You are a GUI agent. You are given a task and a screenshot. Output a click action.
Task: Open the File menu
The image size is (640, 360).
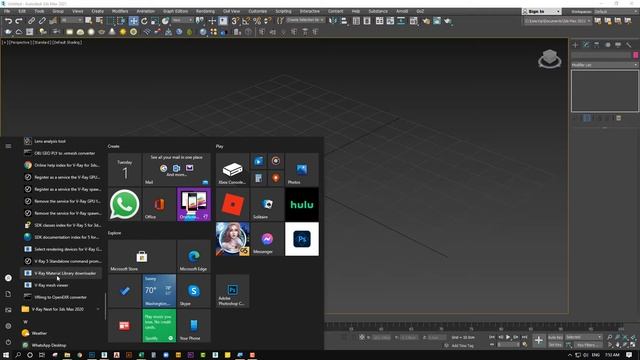(x=7, y=11)
